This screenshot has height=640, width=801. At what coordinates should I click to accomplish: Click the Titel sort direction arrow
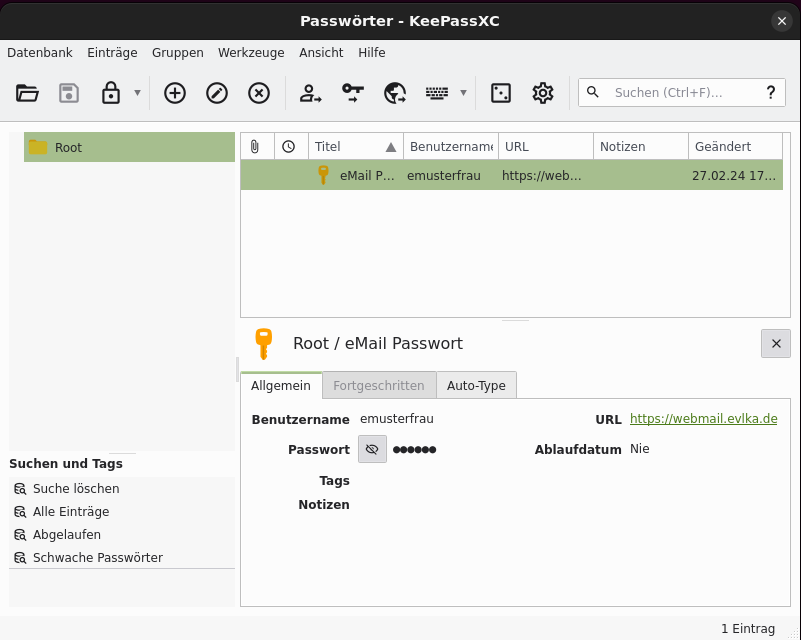pos(391,147)
